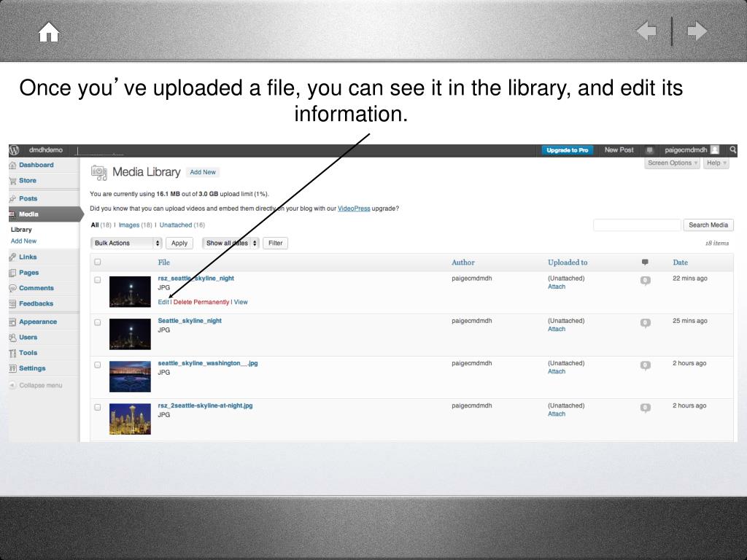Click the media search input field
Viewport: 747px width, 560px height.
click(x=637, y=225)
